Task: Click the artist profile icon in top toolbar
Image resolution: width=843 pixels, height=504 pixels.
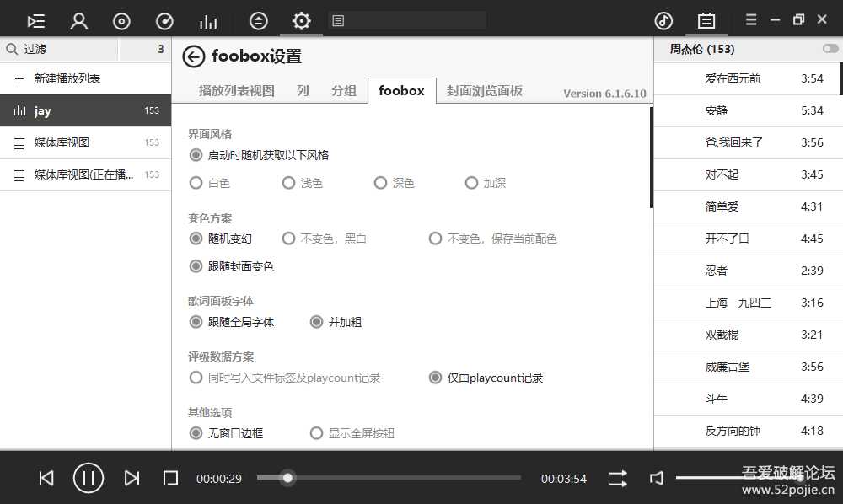Action: [78, 19]
